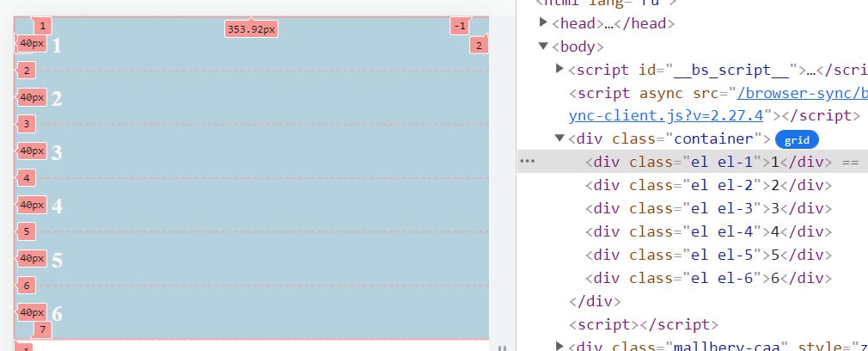The height and width of the screenshot is (351, 868).
Task: Click grid item 3 in the page preview
Action: [x=251, y=151]
